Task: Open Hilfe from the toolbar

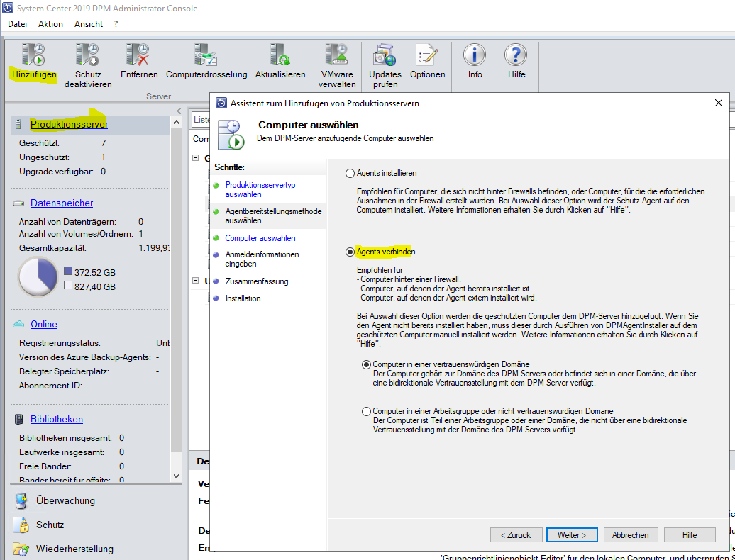Action: click(x=516, y=55)
